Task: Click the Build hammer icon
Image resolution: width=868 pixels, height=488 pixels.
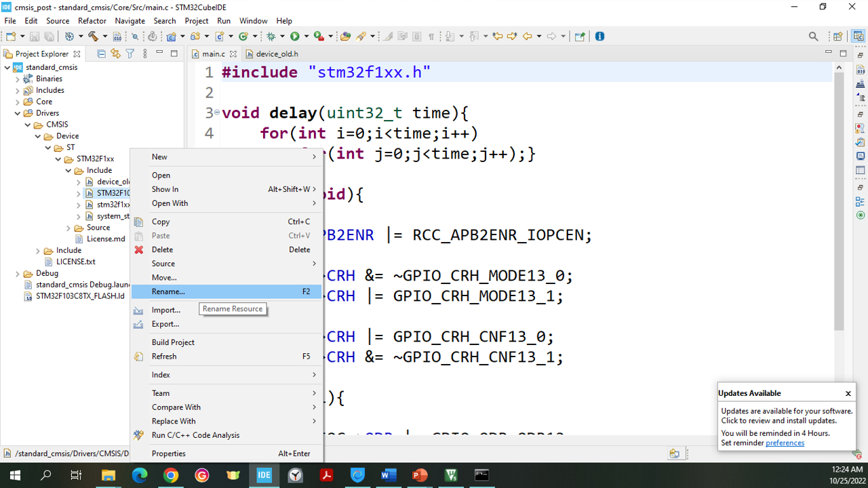Action: click(93, 37)
